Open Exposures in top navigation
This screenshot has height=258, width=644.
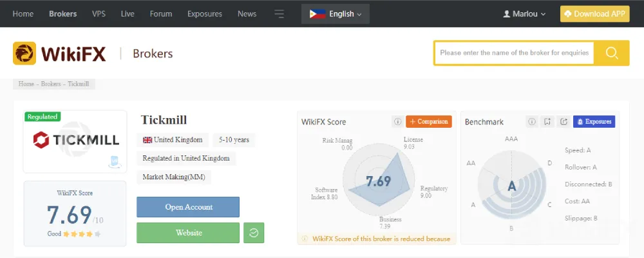click(x=205, y=14)
